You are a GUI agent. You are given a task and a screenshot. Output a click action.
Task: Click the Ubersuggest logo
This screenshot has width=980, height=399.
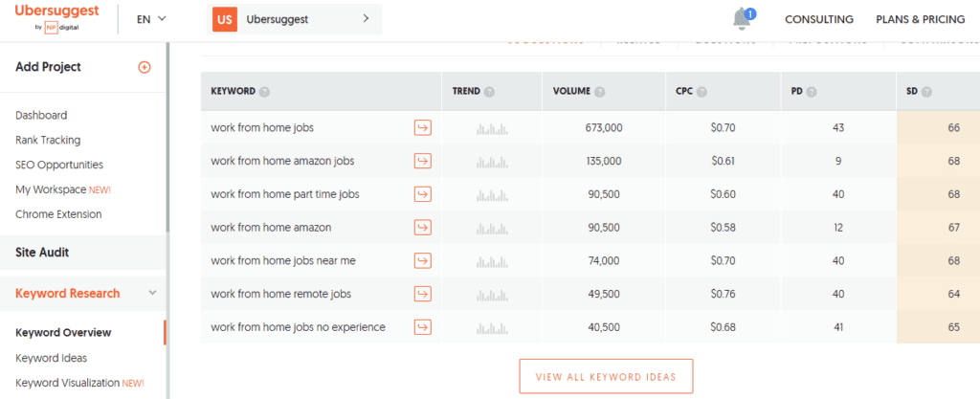click(56, 17)
